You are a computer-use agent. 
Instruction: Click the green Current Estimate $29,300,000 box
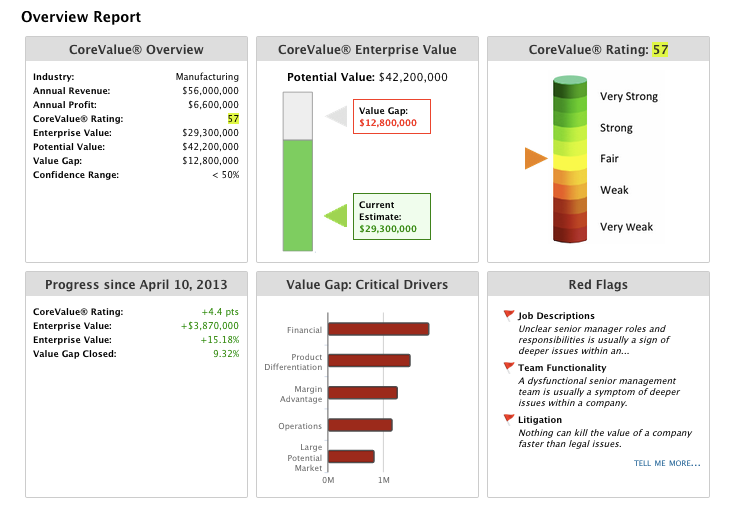click(392, 216)
